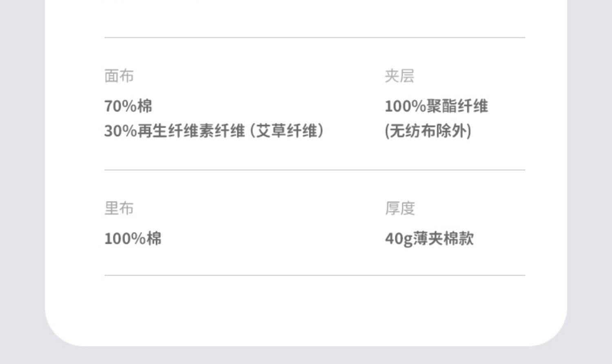Click the 夹层 section label
This screenshot has height=364, width=612.
tap(399, 76)
